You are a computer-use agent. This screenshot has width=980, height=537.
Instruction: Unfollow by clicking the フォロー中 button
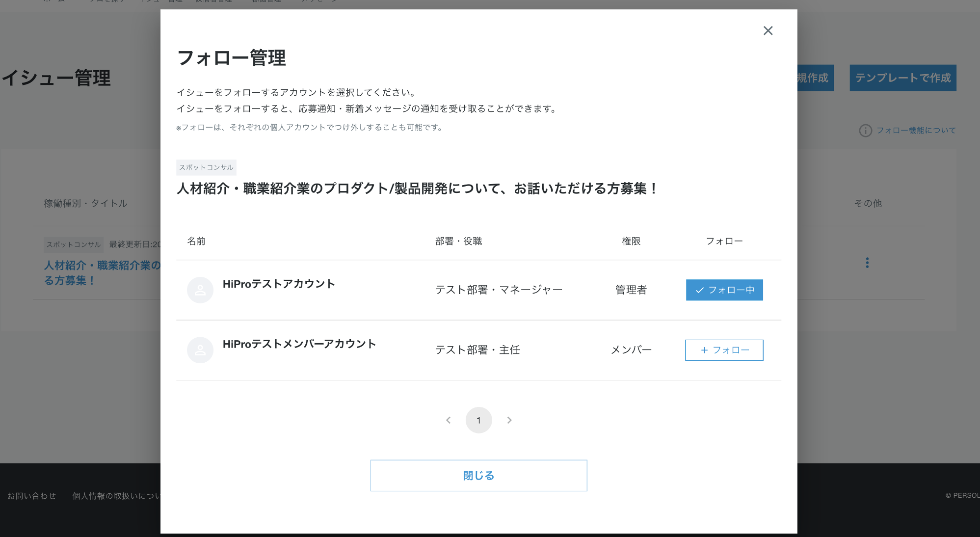tap(724, 290)
